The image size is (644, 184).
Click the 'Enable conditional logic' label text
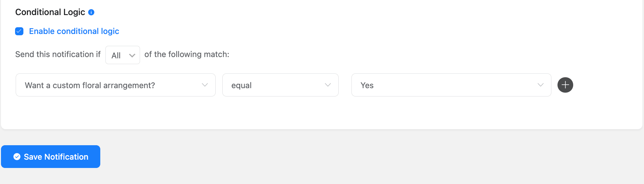[74, 31]
